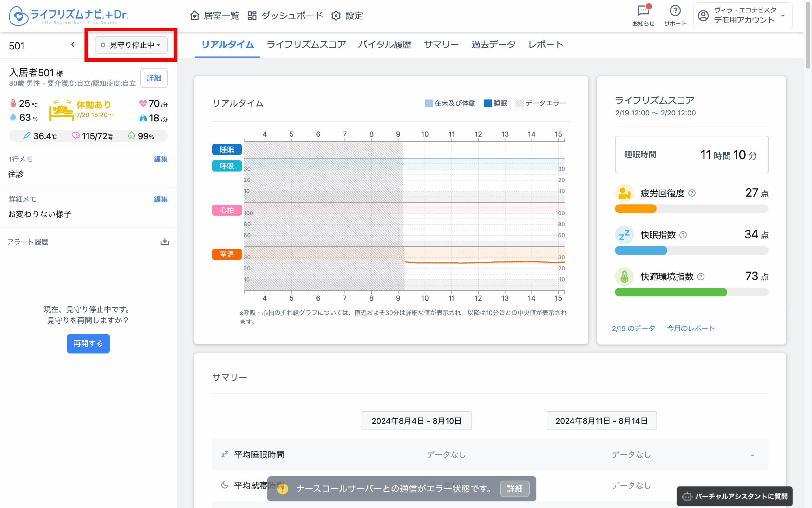Go to previous room with left chevron
Image resolution: width=812 pixels, height=508 pixels.
coord(73,44)
